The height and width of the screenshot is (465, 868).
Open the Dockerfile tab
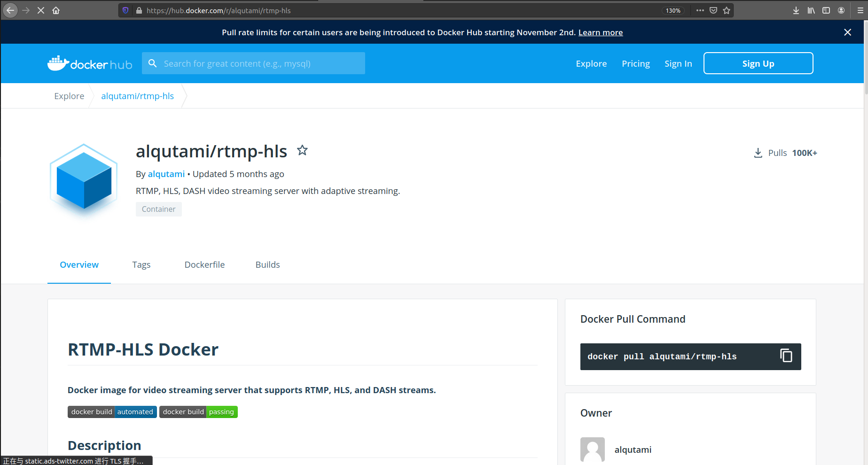tap(204, 264)
